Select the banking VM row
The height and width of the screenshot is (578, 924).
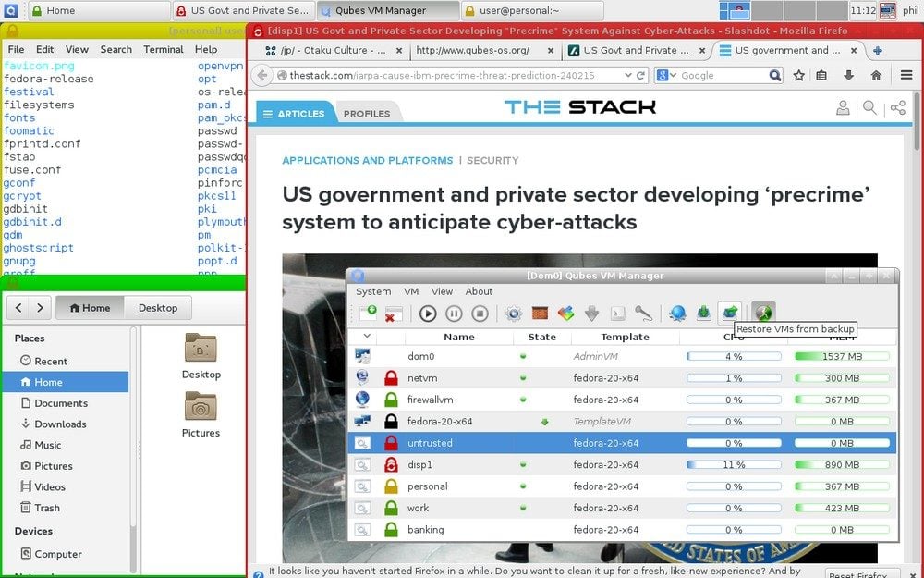(x=622, y=530)
